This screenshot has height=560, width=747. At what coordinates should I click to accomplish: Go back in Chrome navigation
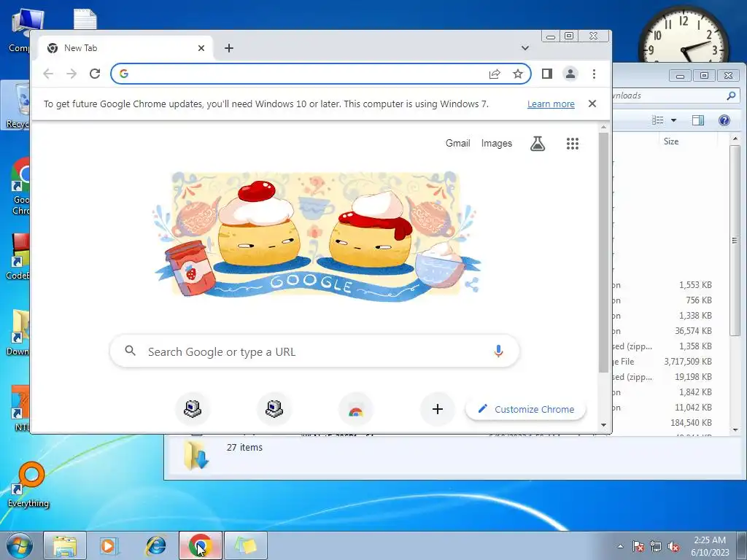coord(48,74)
